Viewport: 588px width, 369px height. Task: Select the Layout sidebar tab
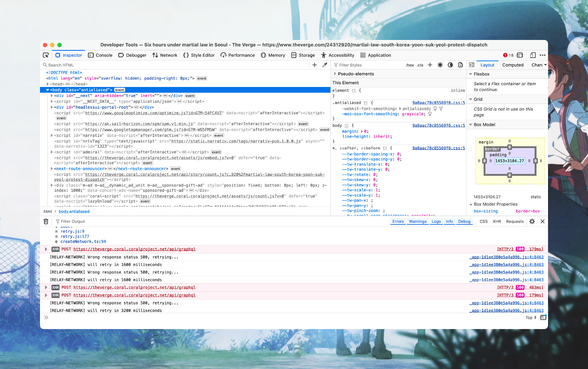487,65
